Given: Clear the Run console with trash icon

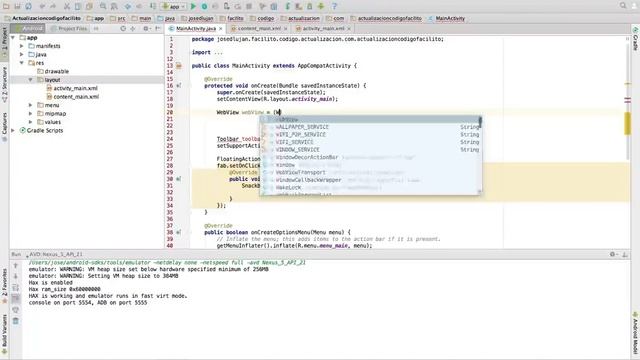Looking at the screenshot, I should pyautogui.click(x=16, y=321).
